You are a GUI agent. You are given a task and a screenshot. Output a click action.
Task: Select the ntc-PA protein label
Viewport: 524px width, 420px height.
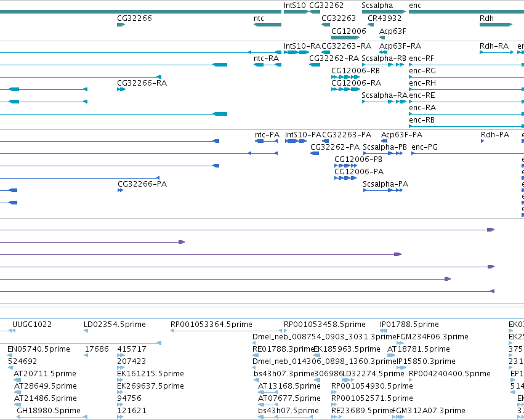point(267,135)
